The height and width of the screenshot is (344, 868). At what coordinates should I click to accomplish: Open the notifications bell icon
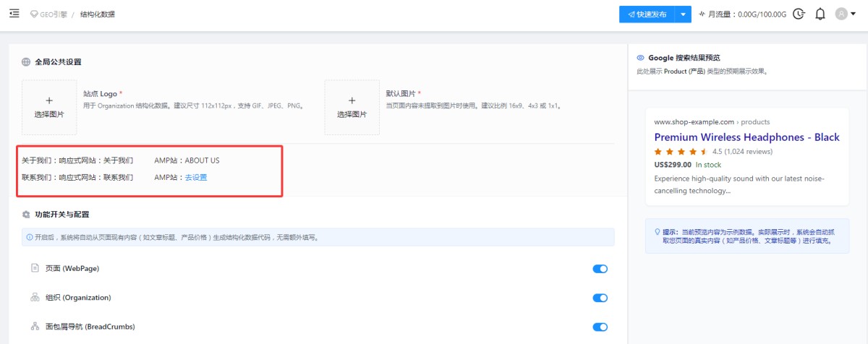click(820, 14)
